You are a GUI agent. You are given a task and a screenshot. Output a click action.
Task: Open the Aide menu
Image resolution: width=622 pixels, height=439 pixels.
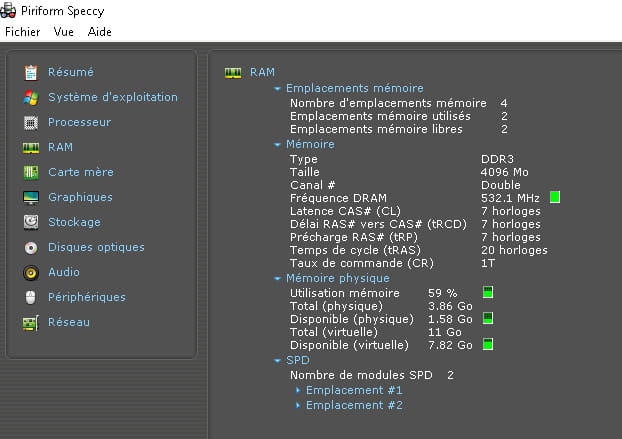point(100,32)
